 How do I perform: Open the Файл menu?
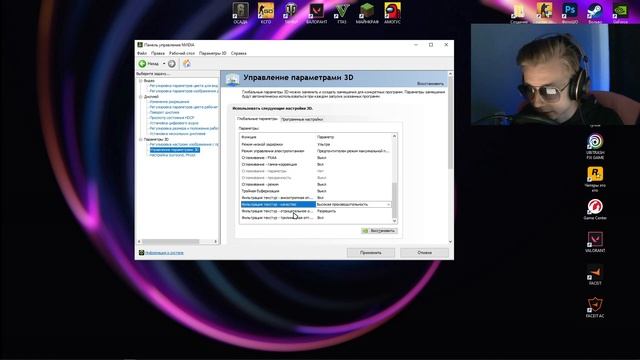[142, 53]
